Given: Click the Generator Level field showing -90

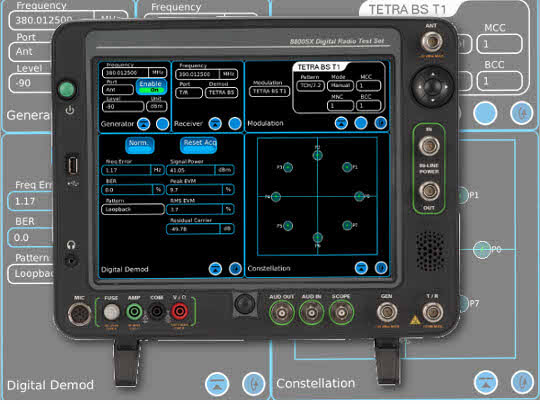Looking at the screenshot, I should click(x=123, y=107).
